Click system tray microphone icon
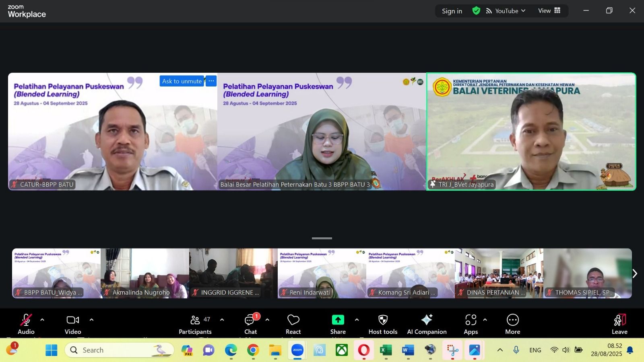644x362 pixels. click(x=516, y=350)
